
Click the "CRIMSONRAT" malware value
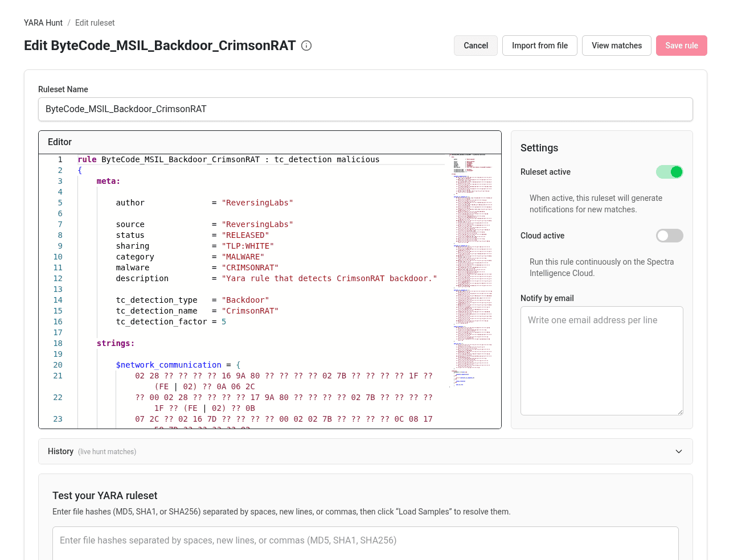(250, 267)
